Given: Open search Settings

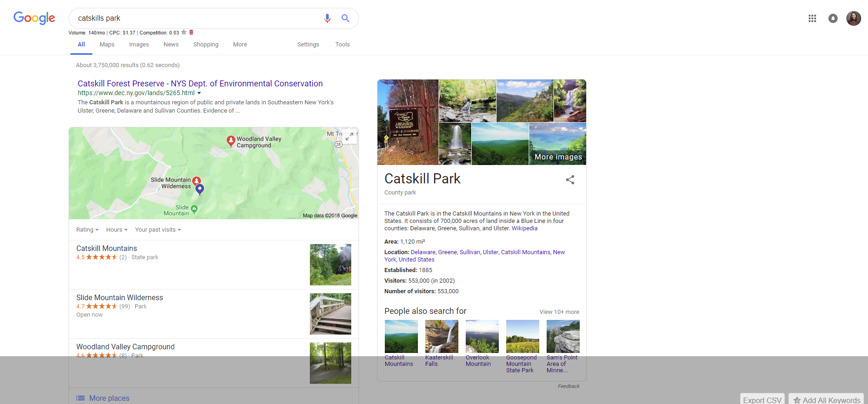Looking at the screenshot, I should 308,45.
